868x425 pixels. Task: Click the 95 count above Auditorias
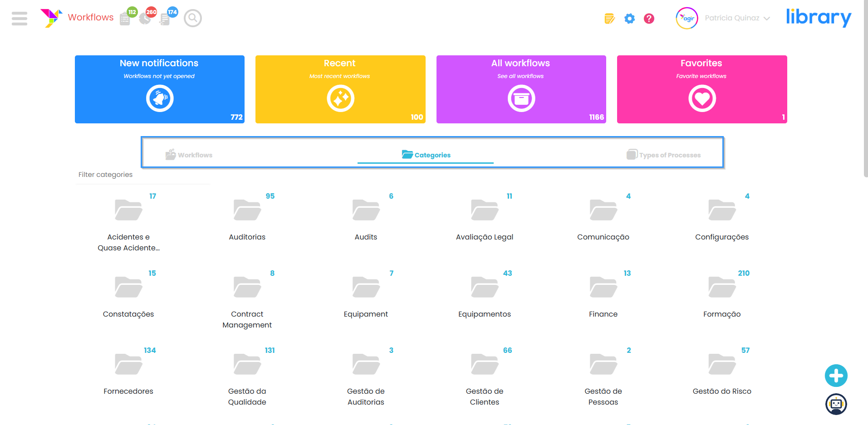[270, 196]
